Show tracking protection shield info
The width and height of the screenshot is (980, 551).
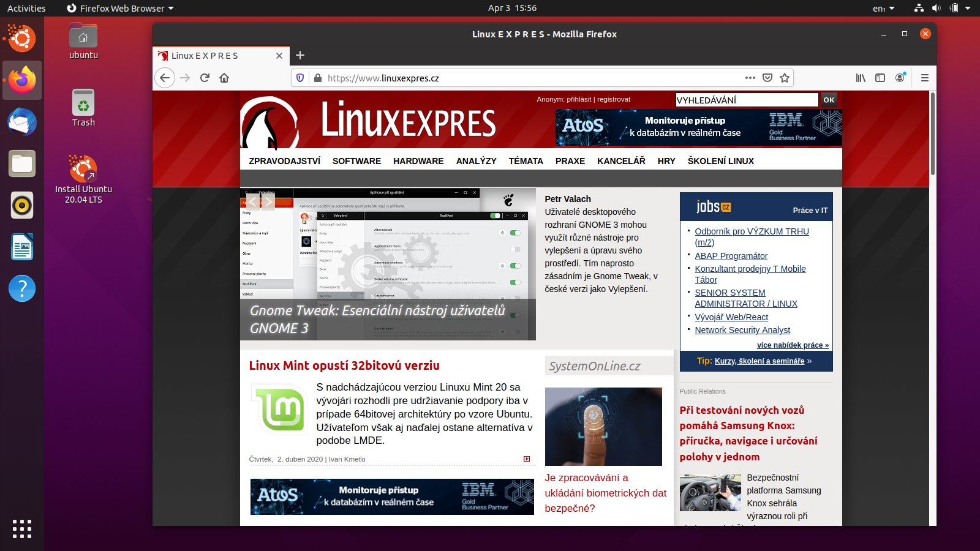[300, 78]
